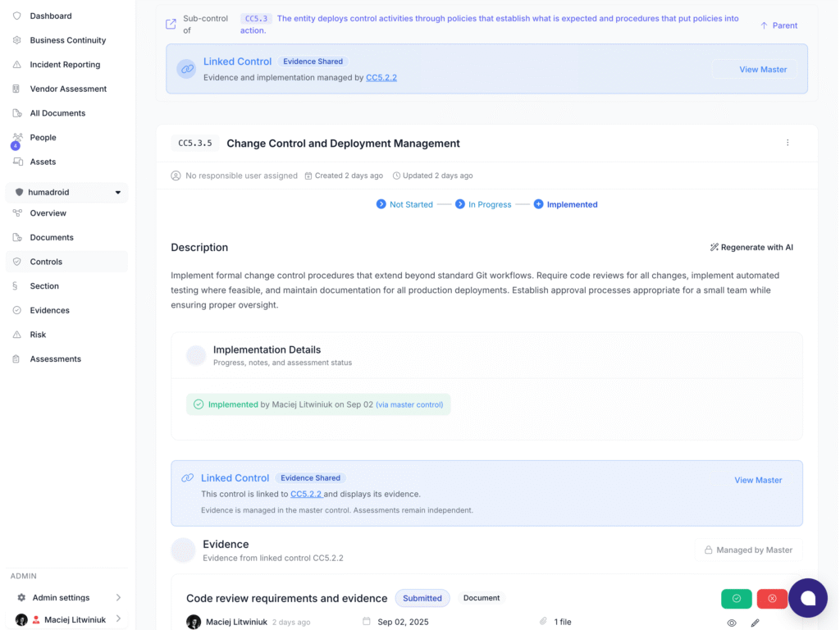Set status to Not Started
Image resolution: width=840 pixels, height=630 pixels.
click(404, 204)
